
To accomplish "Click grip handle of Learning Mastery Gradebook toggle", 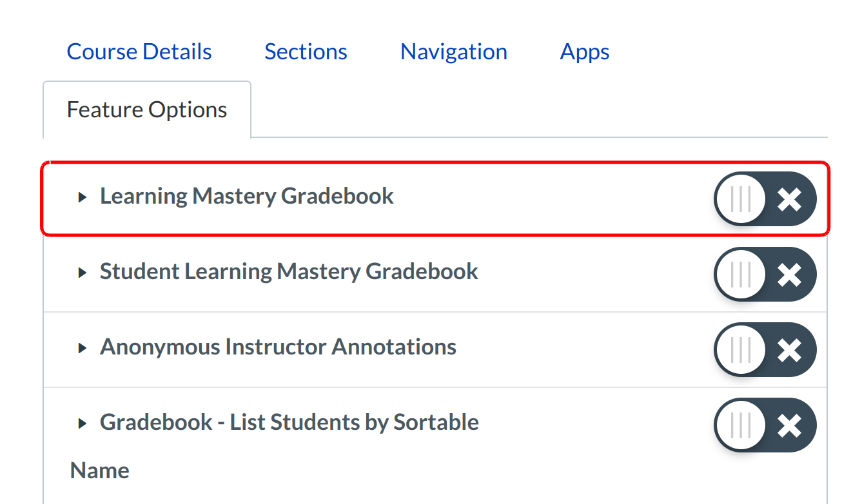I will [740, 199].
